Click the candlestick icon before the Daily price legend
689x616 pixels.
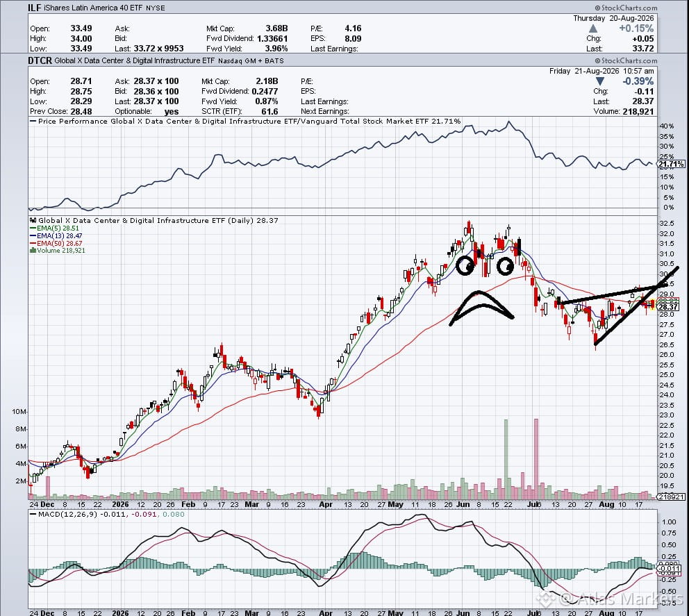click(33, 220)
